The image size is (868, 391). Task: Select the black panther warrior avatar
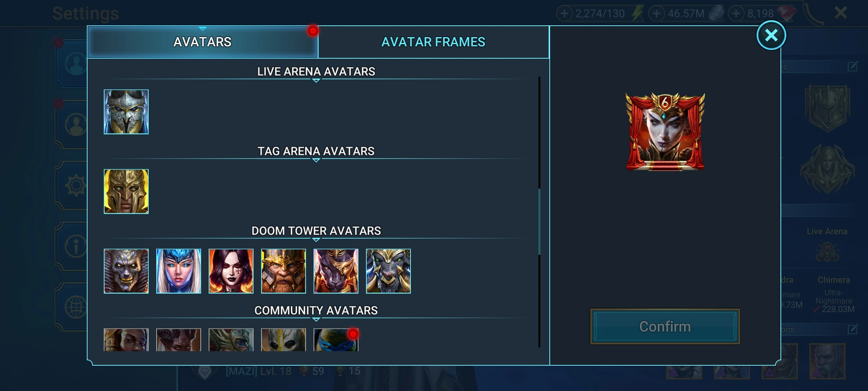click(336, 271)
